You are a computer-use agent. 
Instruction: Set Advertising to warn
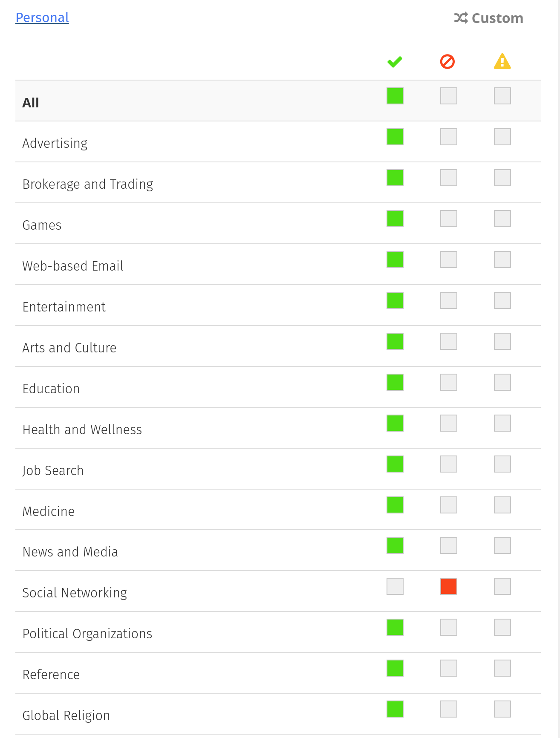point(502,137)
